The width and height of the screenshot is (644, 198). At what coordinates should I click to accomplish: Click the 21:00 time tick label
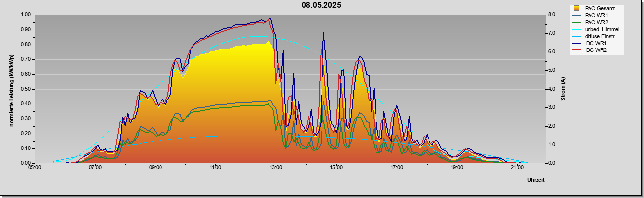[517, 168]
